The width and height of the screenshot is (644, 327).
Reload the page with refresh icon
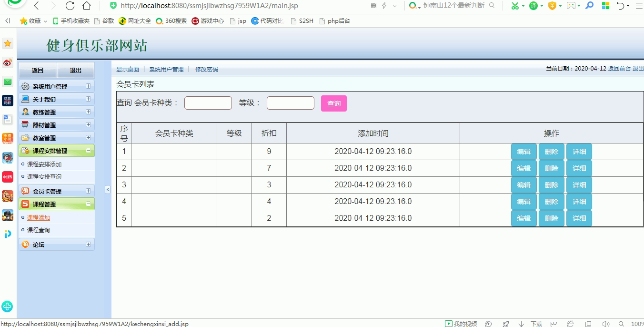click(70, 6)
